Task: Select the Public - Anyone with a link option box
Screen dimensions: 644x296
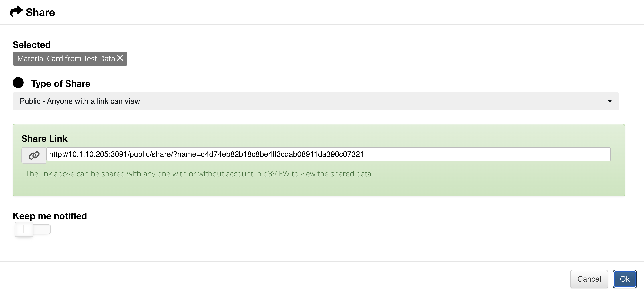Action: (316, 101)
